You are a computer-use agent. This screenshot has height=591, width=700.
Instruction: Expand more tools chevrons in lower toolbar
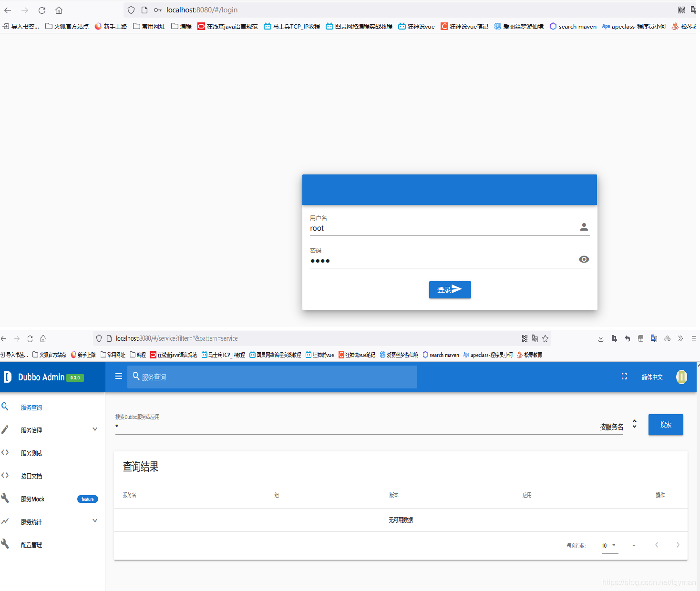click(x=680, y=338)
